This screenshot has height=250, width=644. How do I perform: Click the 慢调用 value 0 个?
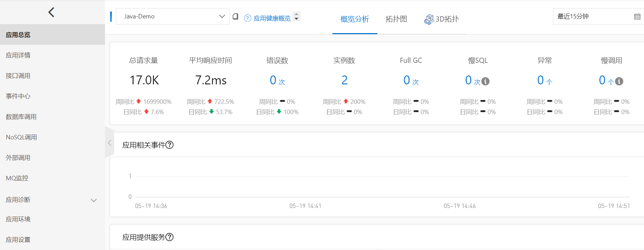click(x=606, y=80)
